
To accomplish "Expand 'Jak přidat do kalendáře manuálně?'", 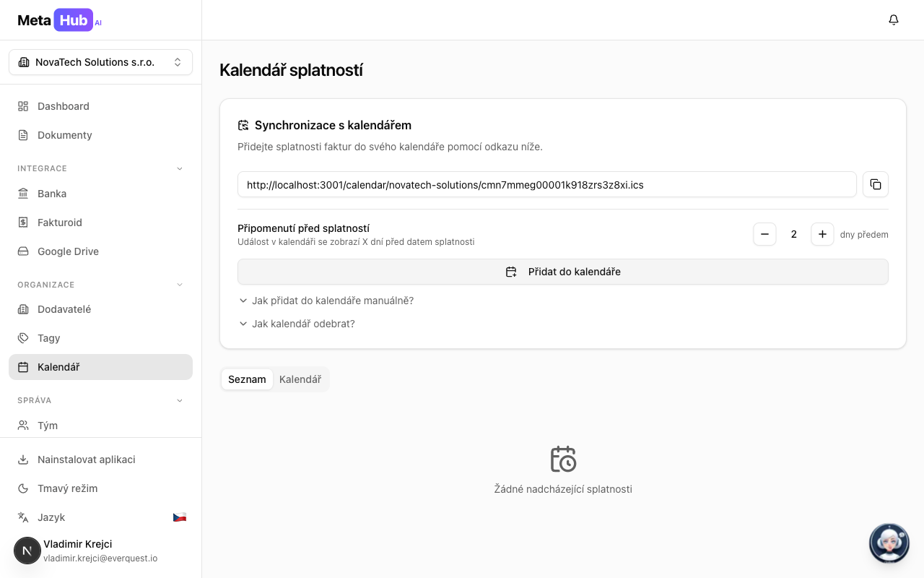I will click(332, 301).
